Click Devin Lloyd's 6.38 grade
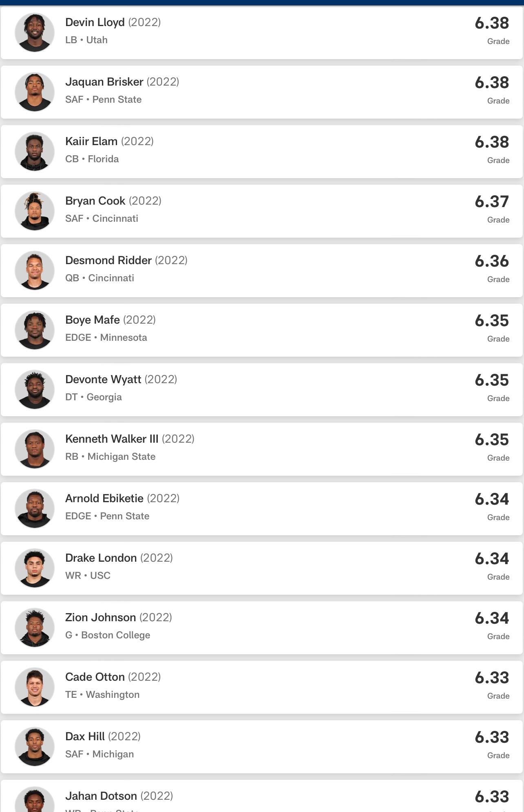The image size is (524, 812). point(492,23)
